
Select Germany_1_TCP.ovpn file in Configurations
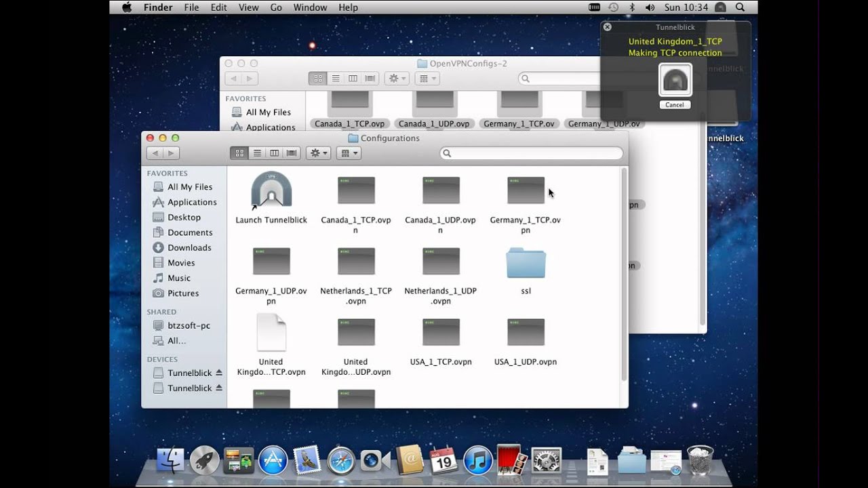(x=526, y=190)
